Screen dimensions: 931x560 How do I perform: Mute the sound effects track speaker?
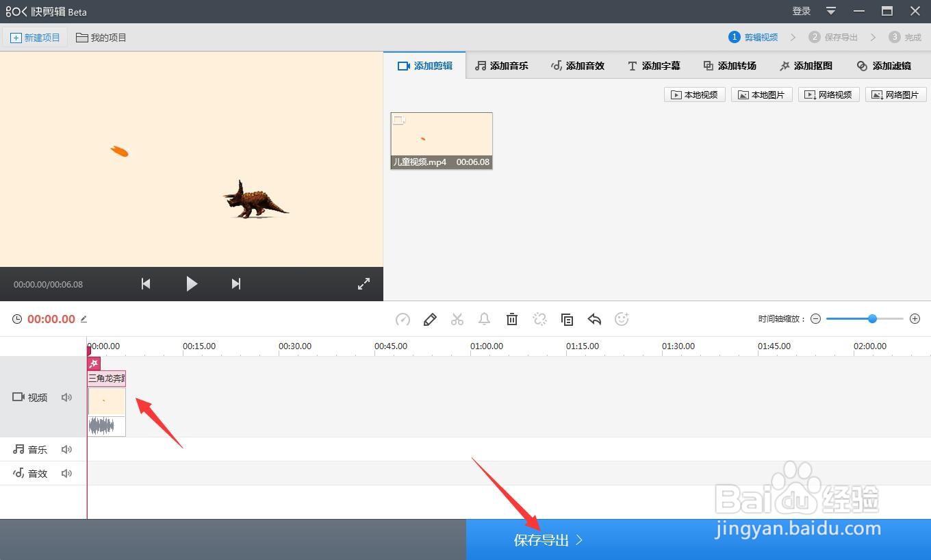click(x=66, y=473)
